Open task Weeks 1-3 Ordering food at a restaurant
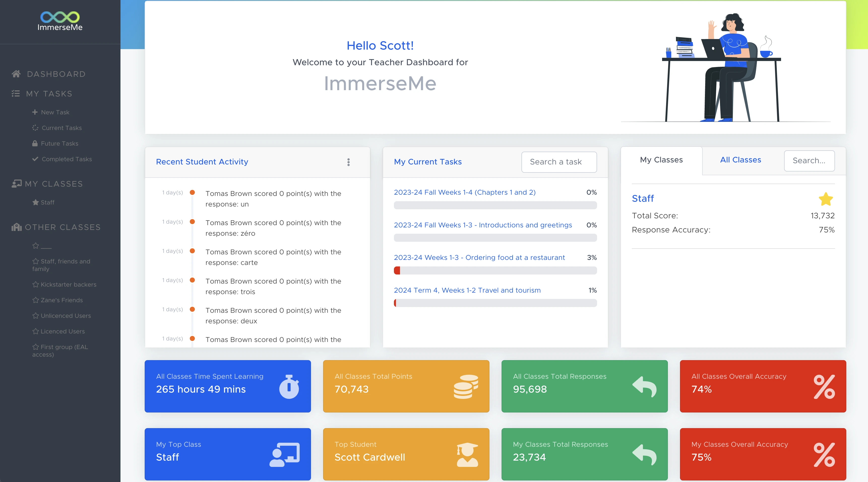Image resolution: width=868 pixels, height=482 pixels. [479, 257]
